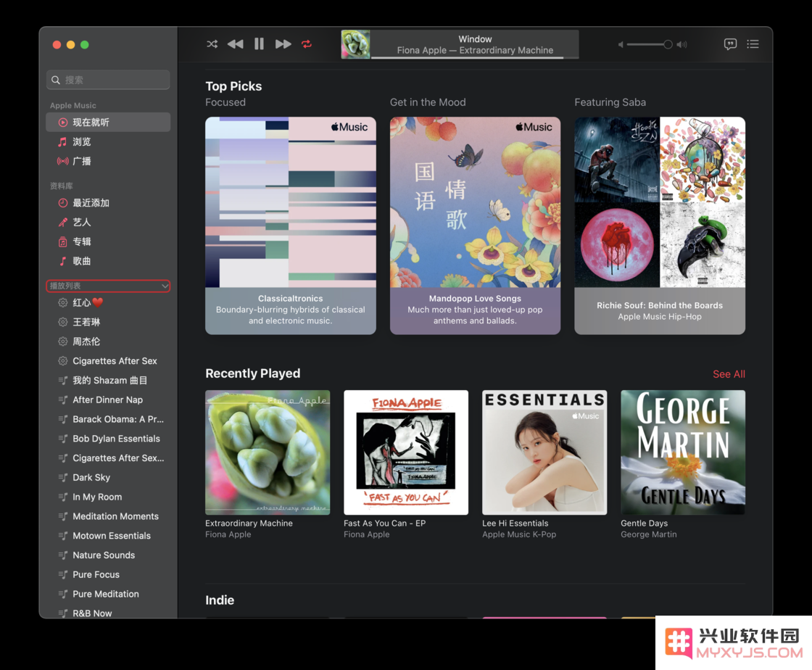Click Fiona Apple — Extraordinary Machine in player
The image size is (812, 670).
click(475, 50)
